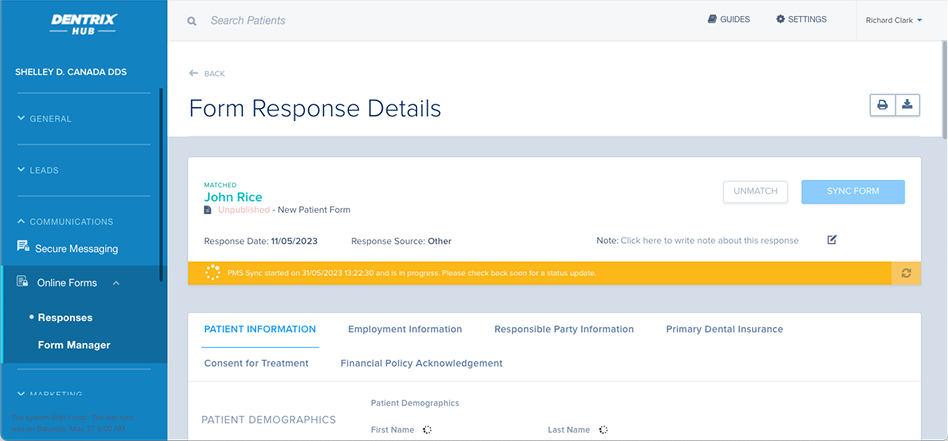This screenshot has height=441, width=948.
Task: Open Financial Policy Acknowledgement tab
Action: pyautogui.click(x=421, y=364)
